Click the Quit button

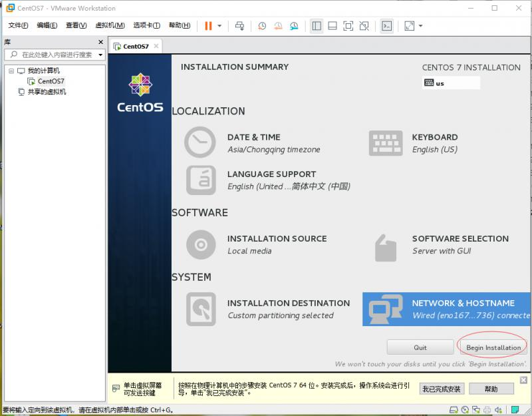(420, 347)
